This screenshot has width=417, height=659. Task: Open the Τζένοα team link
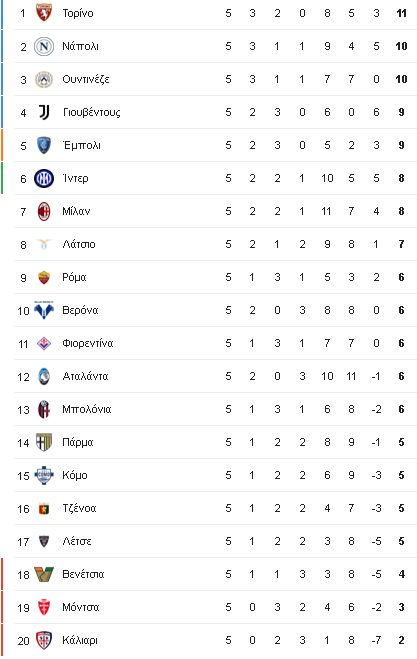click(x=79, y=508)
